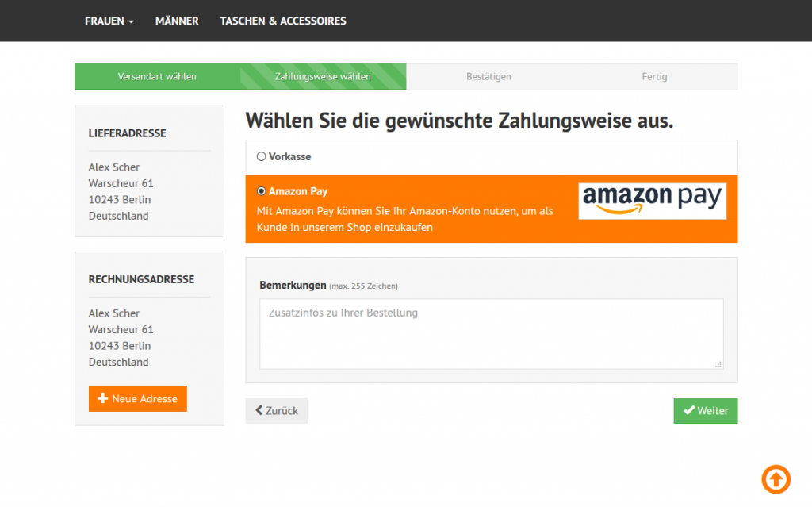Screen dimensions: 812x507
Task: Click the orange scroll-to-top arrow icon
Action: coord(776,478)
